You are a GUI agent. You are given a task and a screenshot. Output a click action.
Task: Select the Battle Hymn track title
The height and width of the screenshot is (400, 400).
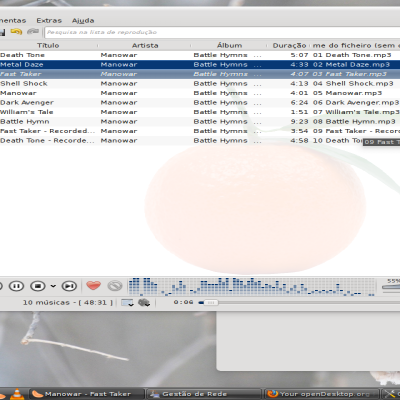click(x=25, y=122)
